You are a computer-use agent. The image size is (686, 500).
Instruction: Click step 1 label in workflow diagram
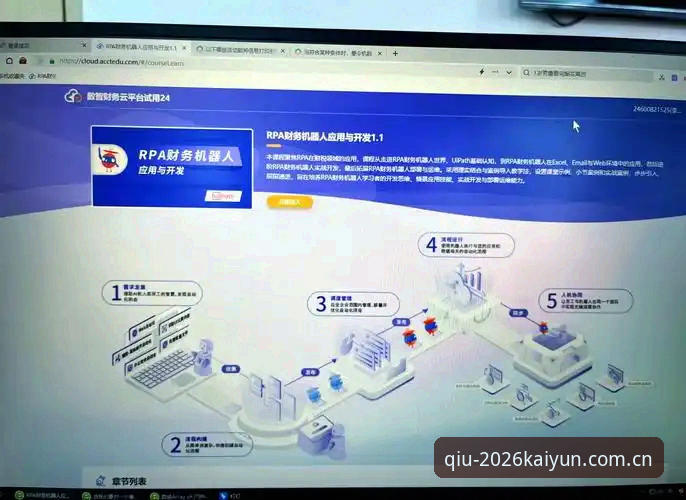152,293
